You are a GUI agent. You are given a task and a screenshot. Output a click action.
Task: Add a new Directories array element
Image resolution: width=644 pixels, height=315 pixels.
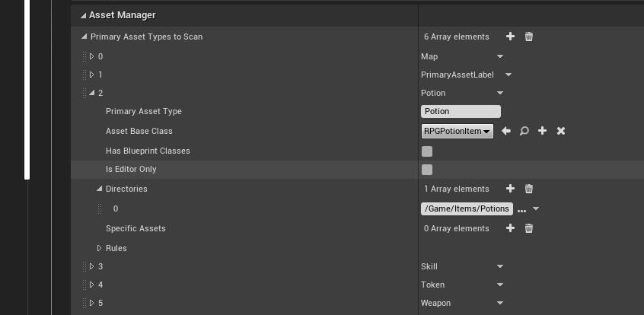[x=510, y=189]
